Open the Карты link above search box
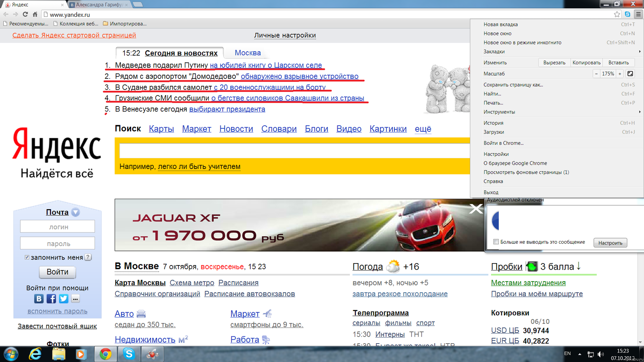This screenshot has height=362, width=644. point(161,129)
